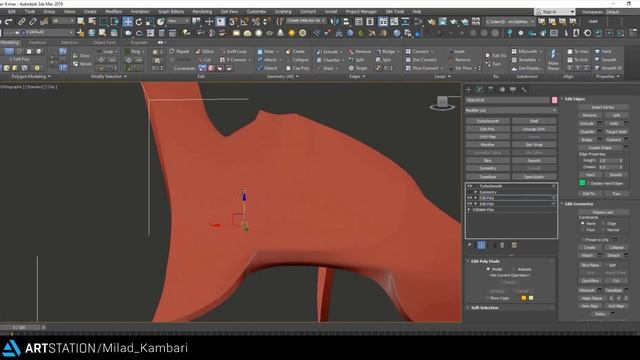Open the Hierarchy tab in command panel
Viewport: 640px width, 360px height.
491,89
